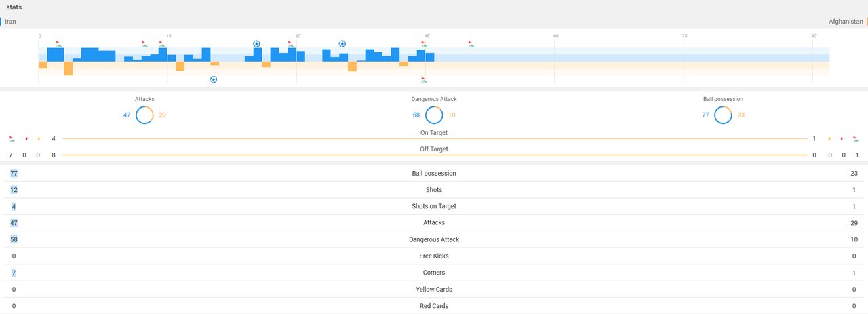The width and height of the screenshot is (868, 314).
Task: Click the Dangerous Attack donut chart
Action: coord(434,115)
